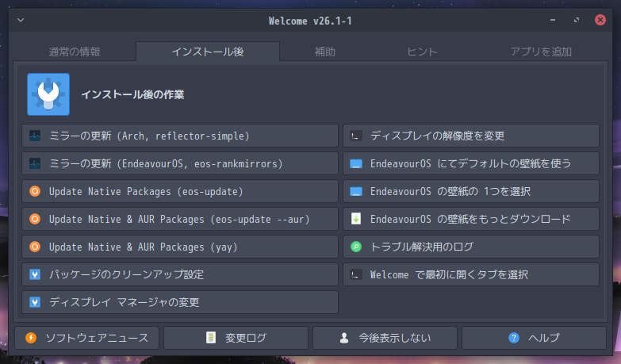
Task: Click question mark icon on ヘルプ button
Action: (x=514, y=338)
